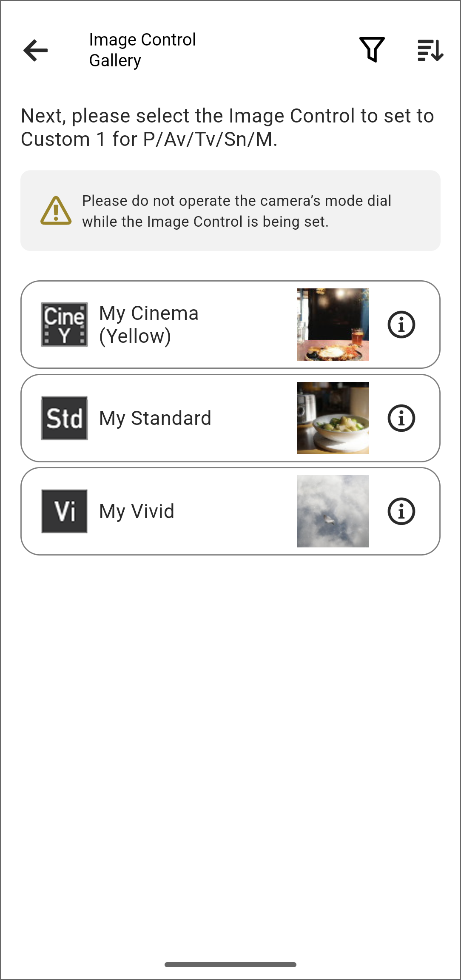
Task: Go back using the arrow icon
Action: click(36, 50)
